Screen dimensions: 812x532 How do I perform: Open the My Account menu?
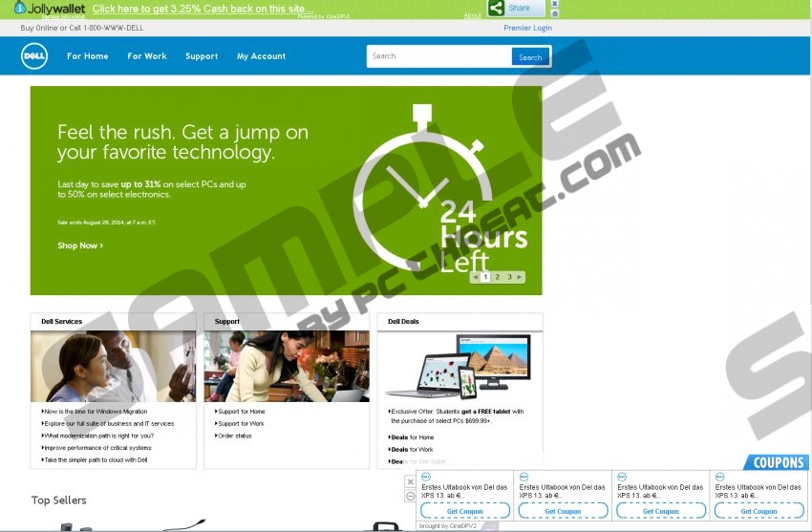[261, 56]
